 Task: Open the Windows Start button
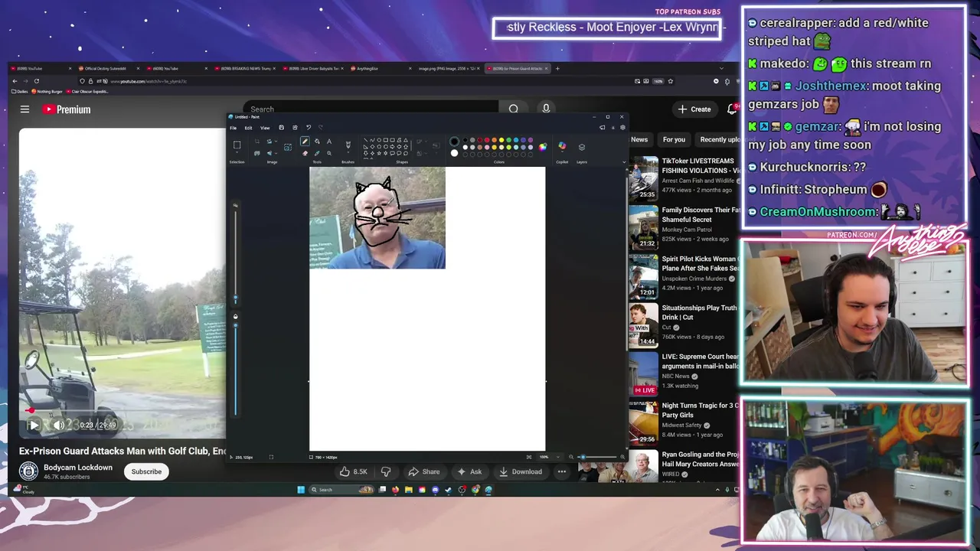[x=301, y=490]
